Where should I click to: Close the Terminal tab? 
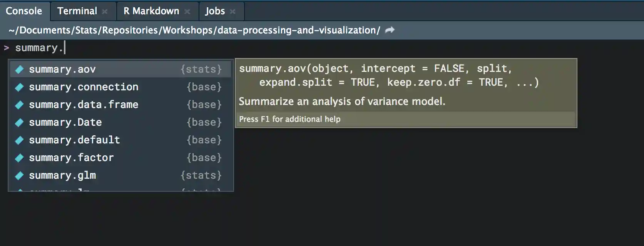(x=105, y=12)
